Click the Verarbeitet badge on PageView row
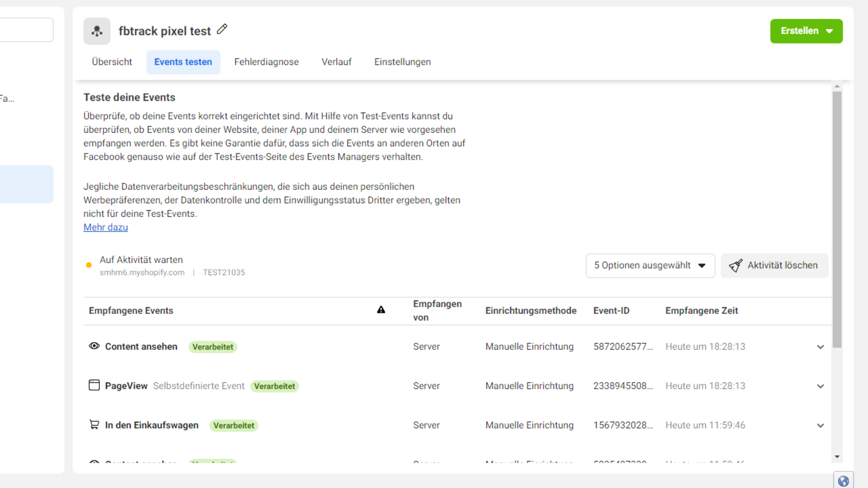 point(275,386)
